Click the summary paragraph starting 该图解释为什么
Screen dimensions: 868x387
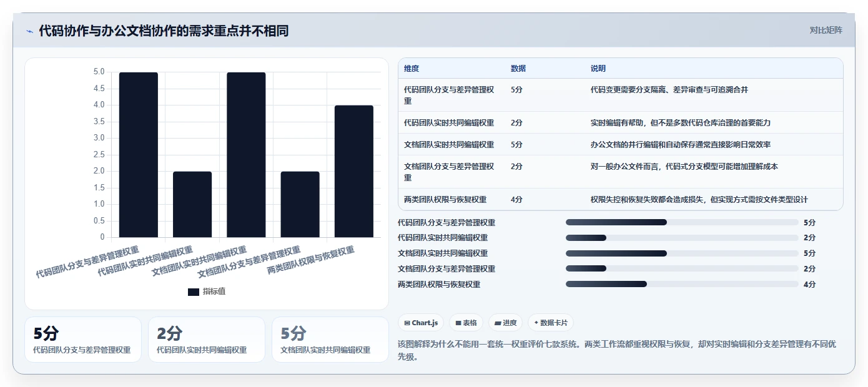point(617,350)
